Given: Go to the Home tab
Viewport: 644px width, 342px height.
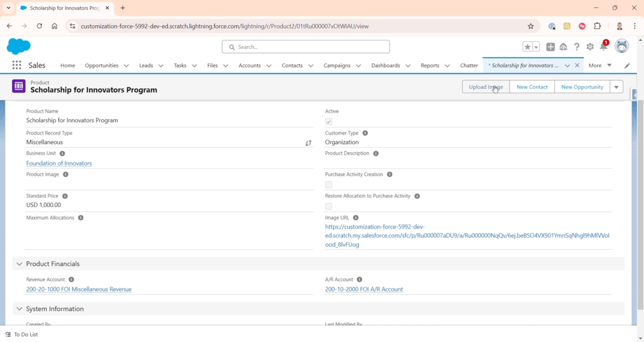Looking at the screenshot, I should tap(67, 65).
